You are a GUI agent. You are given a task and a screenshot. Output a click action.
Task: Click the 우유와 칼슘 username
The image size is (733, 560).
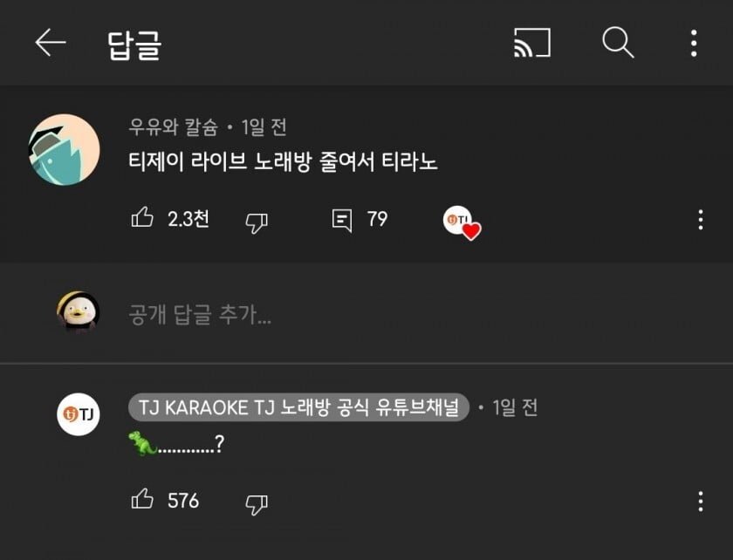(174, 126)
